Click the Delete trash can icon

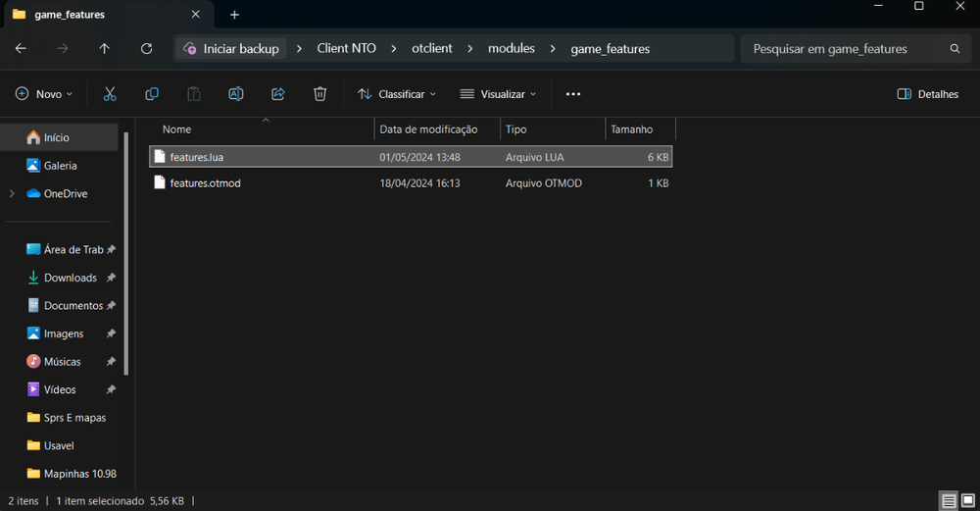coord(319,94)
